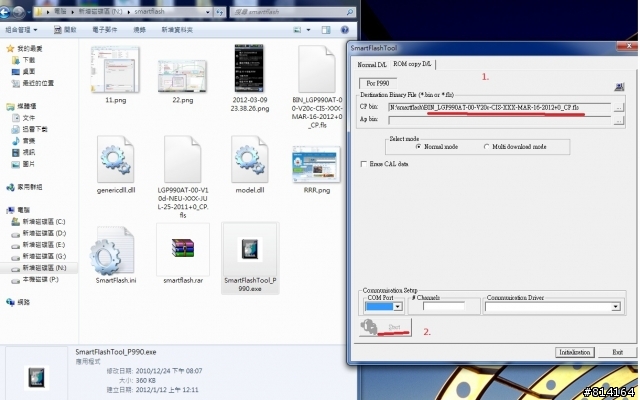Expand the address bar history dropdown
Viewport: 640px width, 400px height.
point(208,12)
